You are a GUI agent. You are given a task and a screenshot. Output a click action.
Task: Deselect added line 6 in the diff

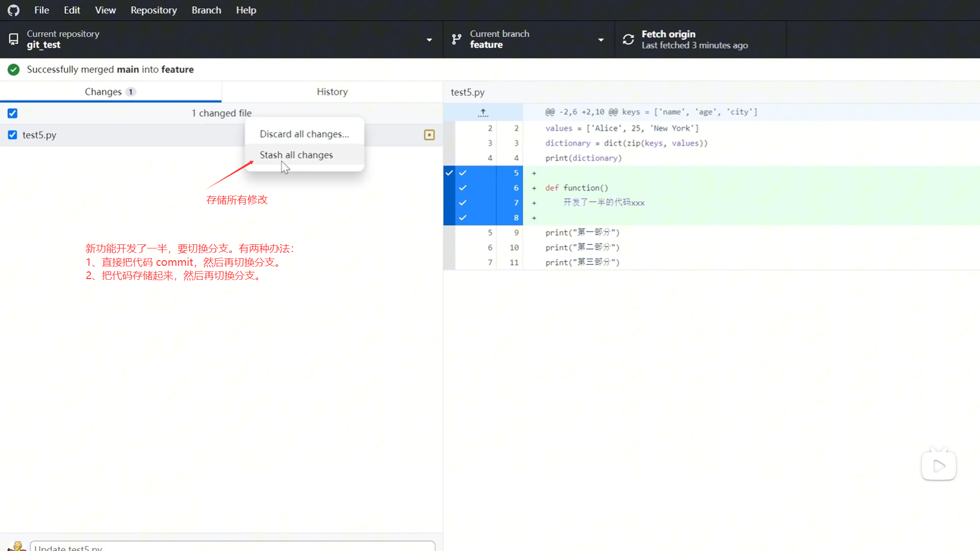(463, 188)
